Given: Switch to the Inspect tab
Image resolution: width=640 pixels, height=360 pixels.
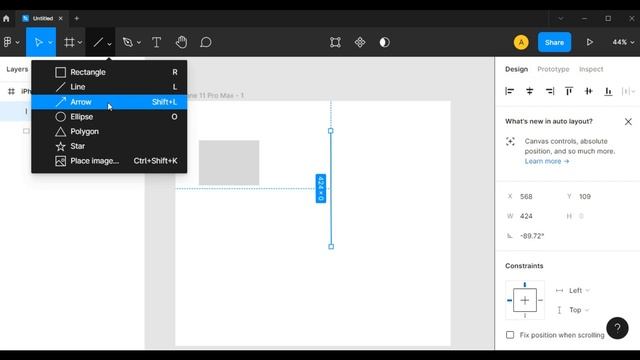Looking at the screenshot, I should click(x=591, y=69).
